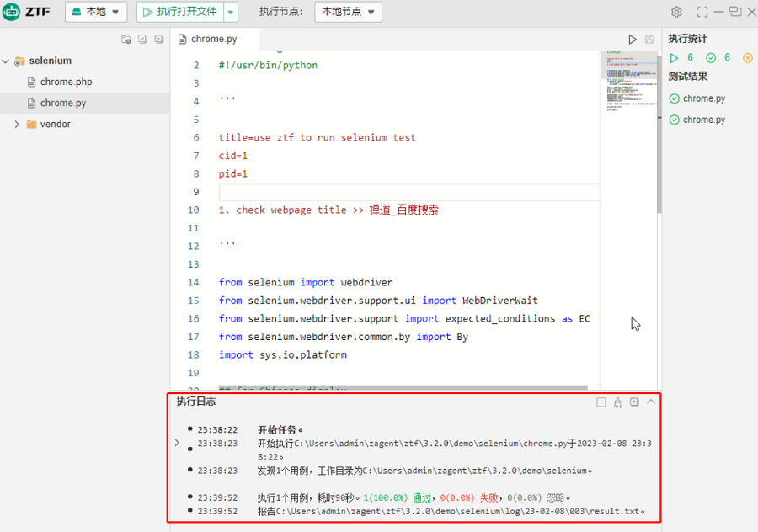Click the failed-tests orange X filter icon
This screenshot has width=758, height=532.
click(x=748, y=58)
